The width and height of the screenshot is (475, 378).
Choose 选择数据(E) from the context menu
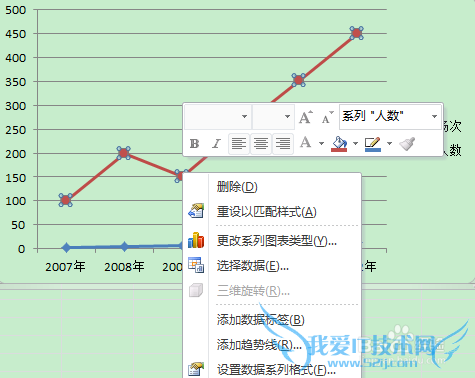[x=272, y=266]
